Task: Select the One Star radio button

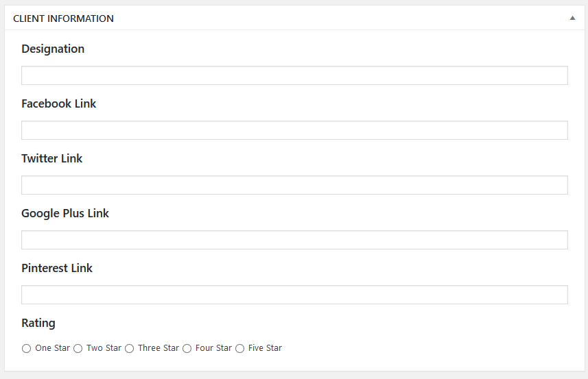Action: [27, 349]
